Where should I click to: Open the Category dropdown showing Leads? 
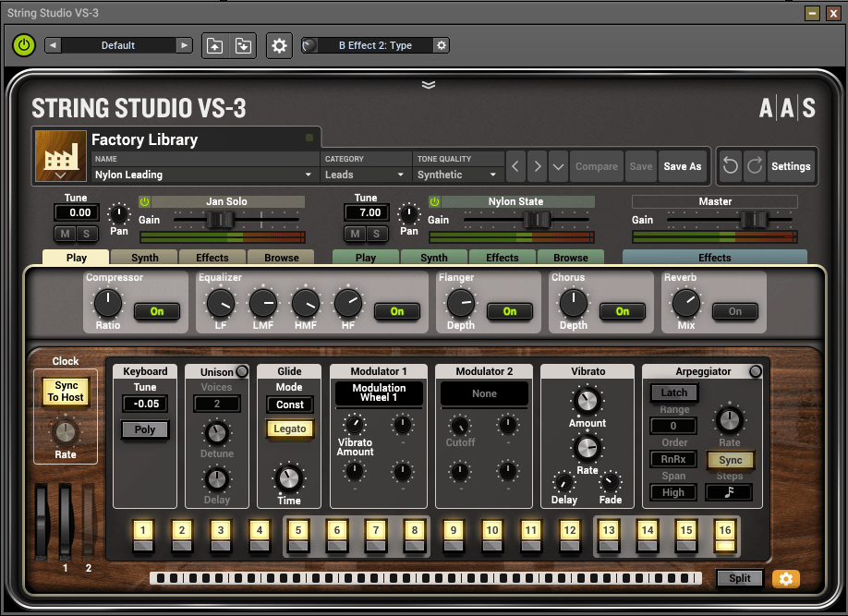click(366, 175)
